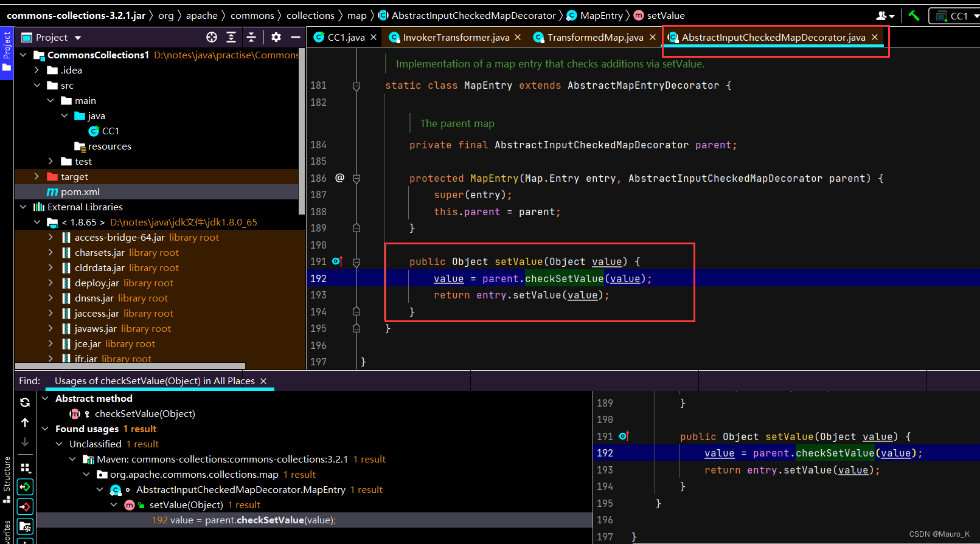
Task: Collapse the External Libraries node
Action: point(23,207)
